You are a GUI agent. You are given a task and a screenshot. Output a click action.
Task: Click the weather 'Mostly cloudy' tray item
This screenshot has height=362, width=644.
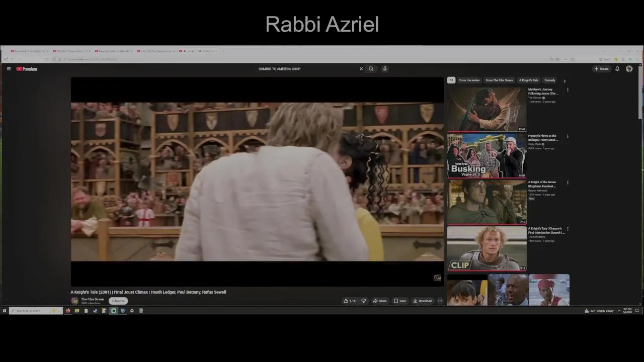click(599, 311)
